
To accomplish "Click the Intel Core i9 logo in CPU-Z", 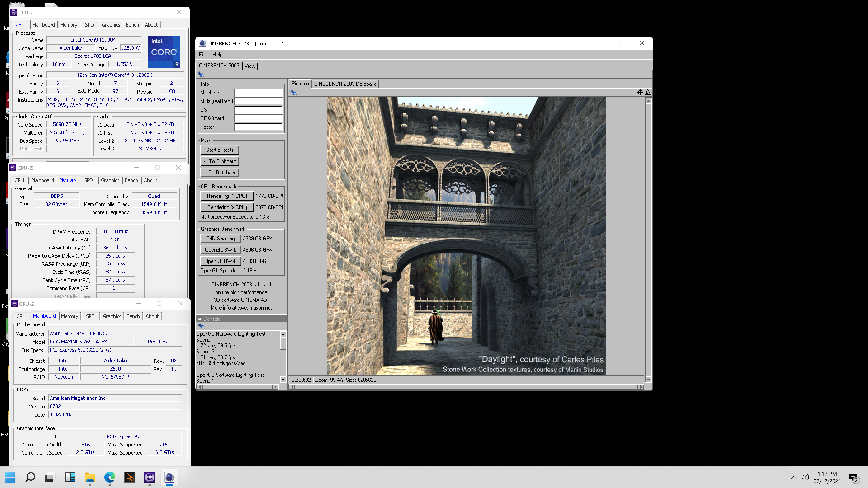I will click(x=164, y=52).
